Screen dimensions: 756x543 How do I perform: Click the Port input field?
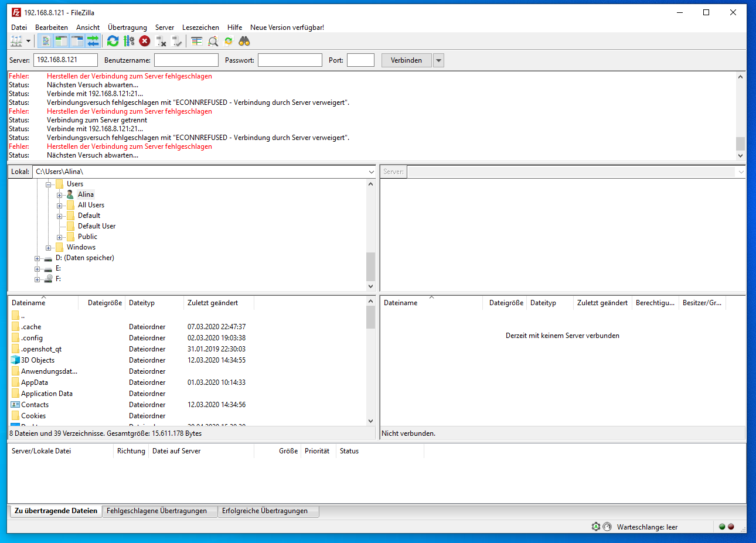pyautogui.click(x=360, y=60)
